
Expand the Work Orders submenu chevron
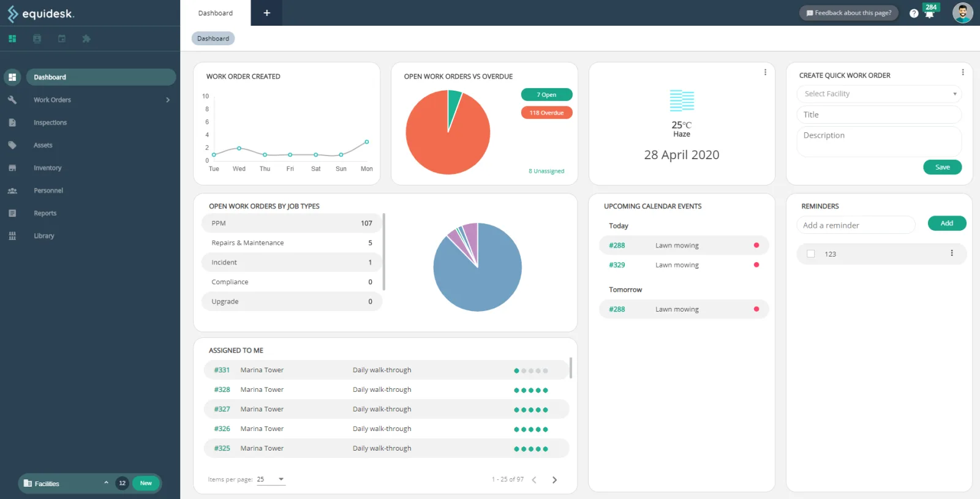tap(168, 100)
